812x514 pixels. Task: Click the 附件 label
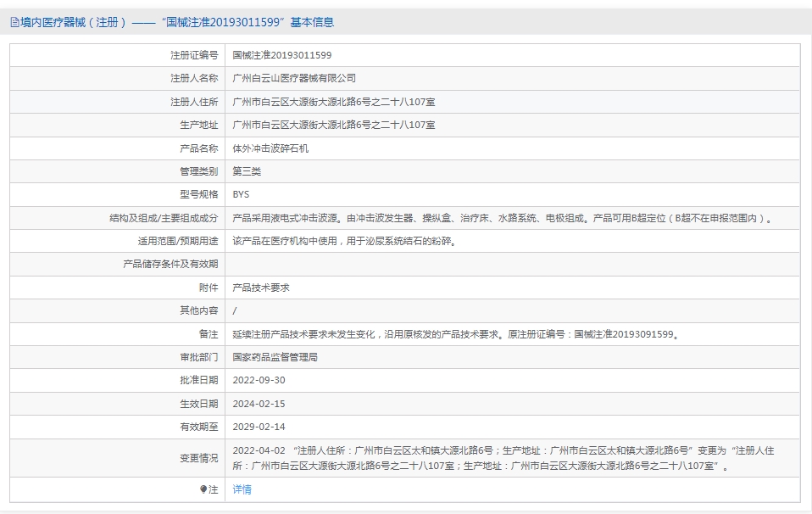pyautogui.click(x=209, y=288)
